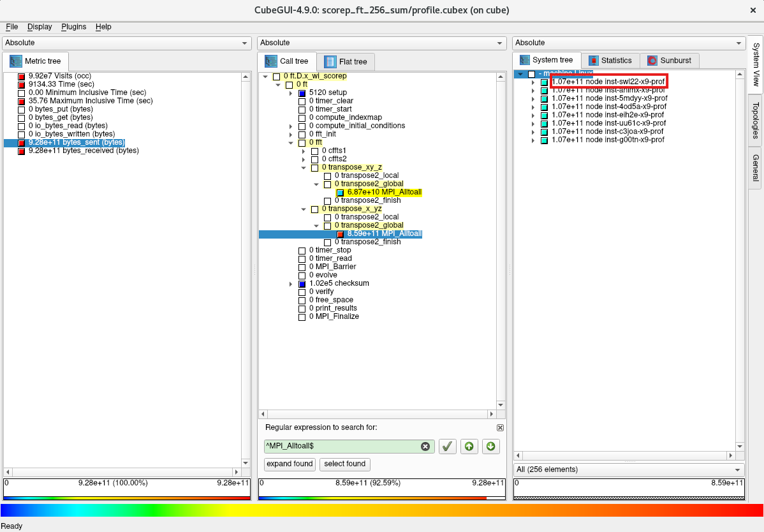Image resolution: width=764 pixels, height=532 pixels.
Task: Collapse the transpose_xy_z call node
Action: coord(304,168)
